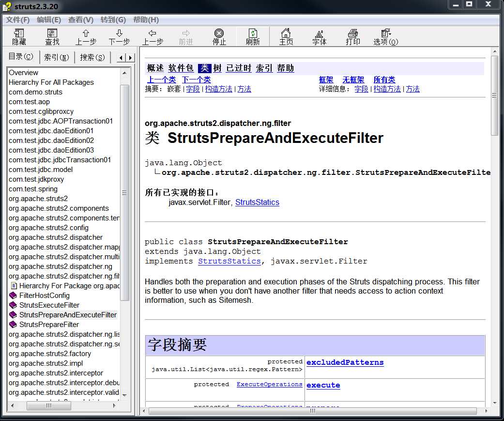Click the 无框架 link
Image resolution: width=504 pixels, height=421 pixels.
point(353,79)
